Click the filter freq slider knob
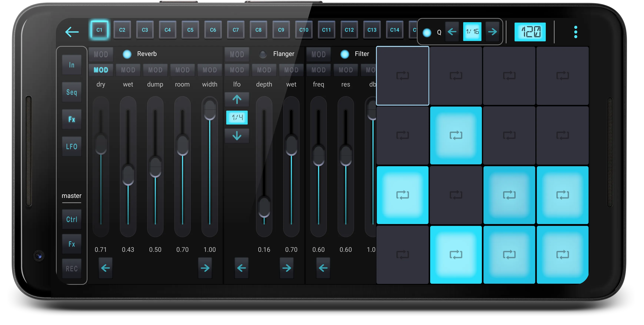Screen dimensions: 644x325 [x=319, y=155]
